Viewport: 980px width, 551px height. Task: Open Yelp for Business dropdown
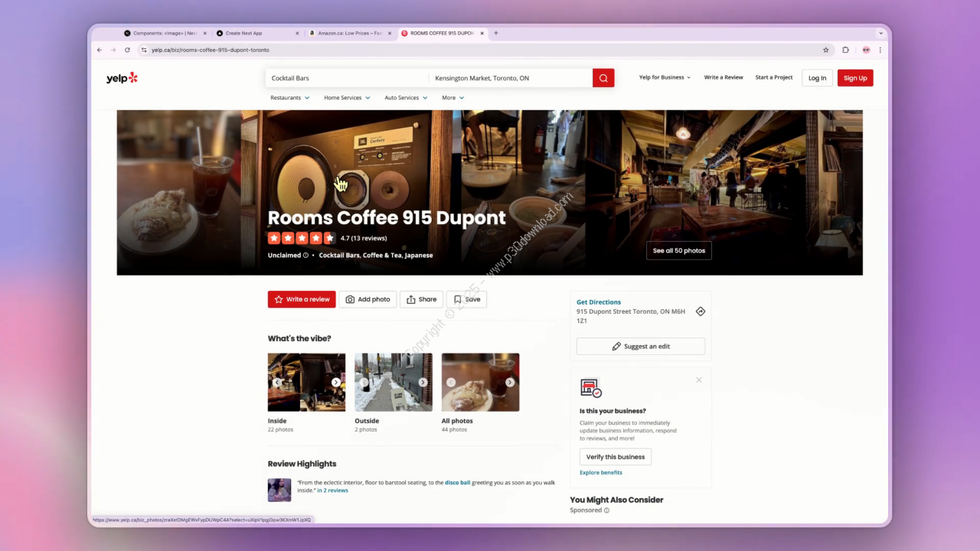coord(665,77)
